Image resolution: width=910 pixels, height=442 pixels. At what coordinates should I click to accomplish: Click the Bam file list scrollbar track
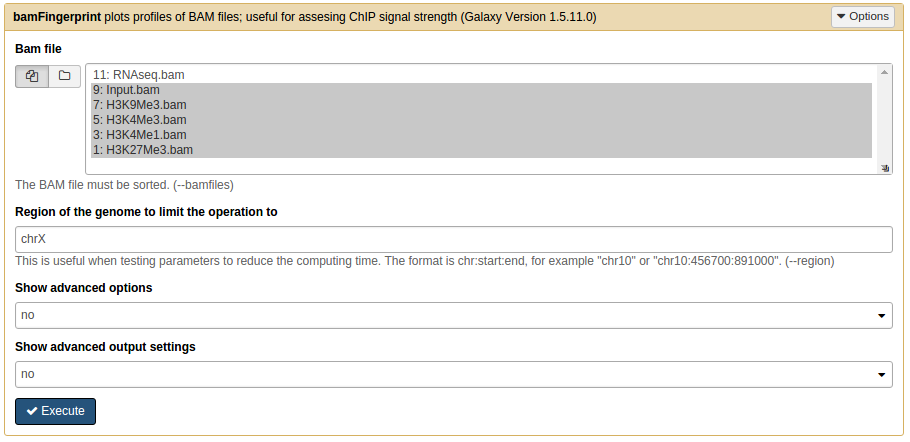tap(885, 115)
